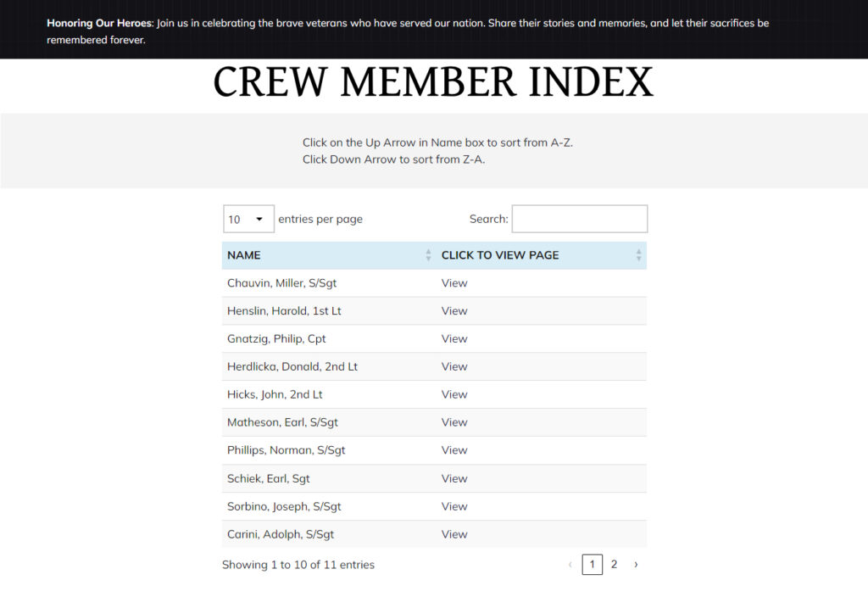
Task: Click View for Carini, Adolph
Action: click(454, 534)
